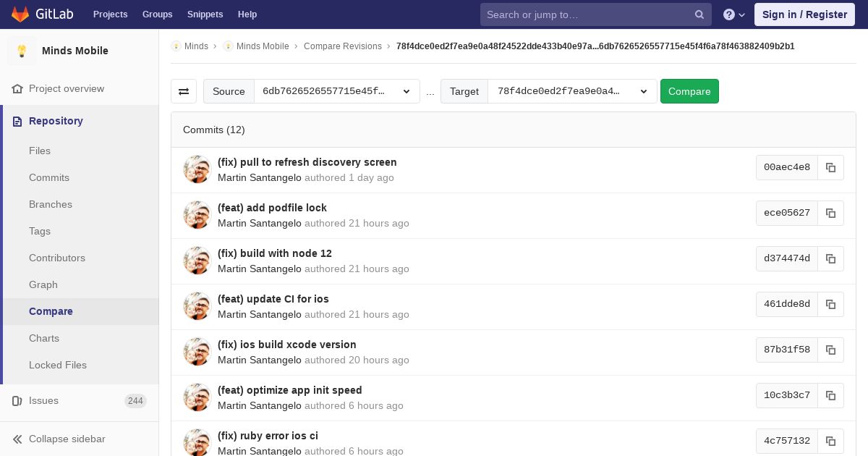Open the Projects menu in navbar
The width and height of the screenshot is (868, 456).
click(110, 14)
